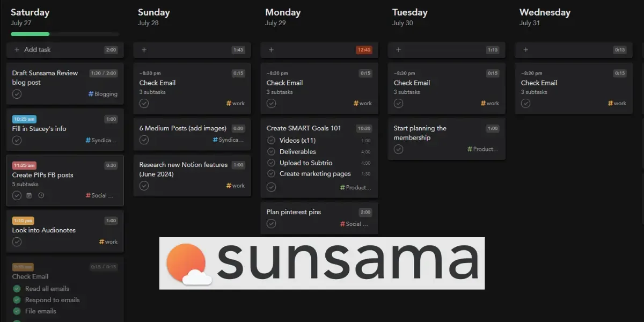Uncheck the File emails subtask
This screenshot has height=322, width=644.
(x=17, y=311)
